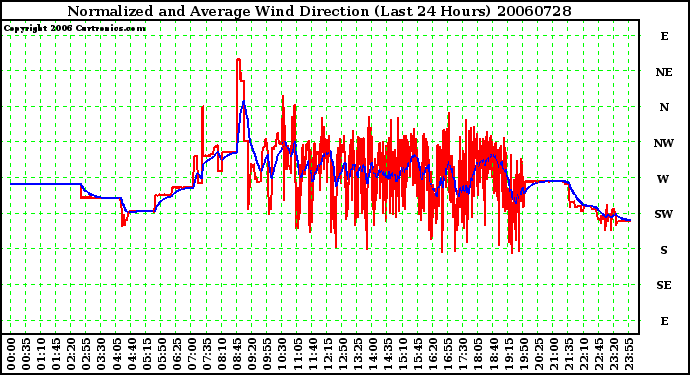The height and width of the screenshot is (375, 690).
Task: Click the 23:55 time label
Action: [629, 354]
